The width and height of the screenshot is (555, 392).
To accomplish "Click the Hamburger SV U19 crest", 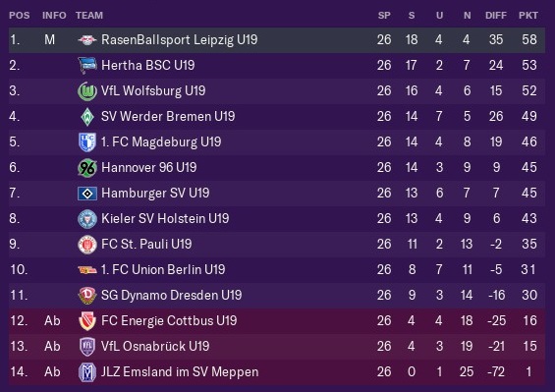I will click(x=87, y=194).
